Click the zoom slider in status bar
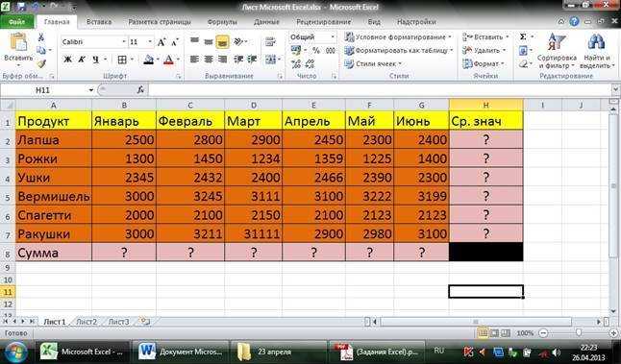This screenshot has height=364, width=621. pyautogui.click(x=579, y=333)
